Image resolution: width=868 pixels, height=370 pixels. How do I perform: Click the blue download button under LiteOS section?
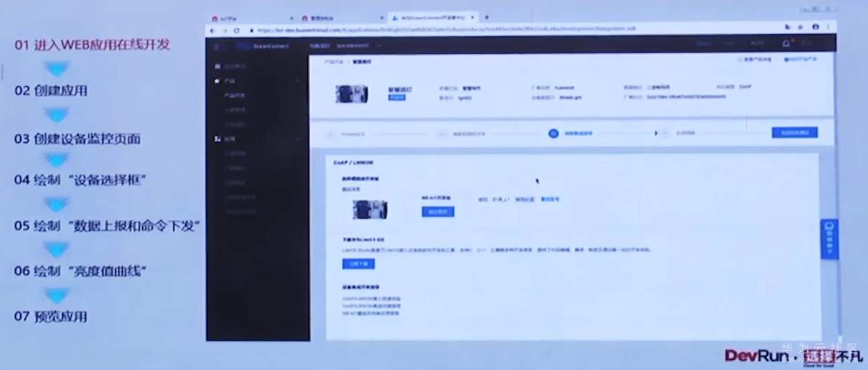click(358, 264)
